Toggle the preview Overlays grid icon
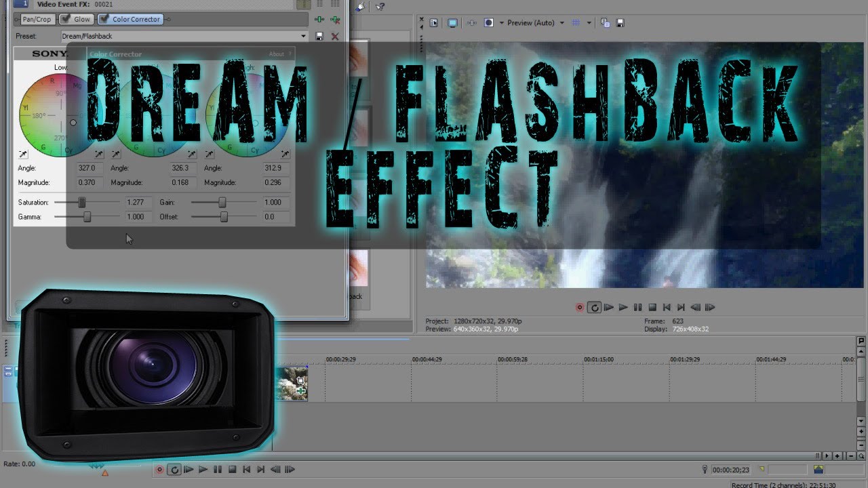 click(576, 23)
